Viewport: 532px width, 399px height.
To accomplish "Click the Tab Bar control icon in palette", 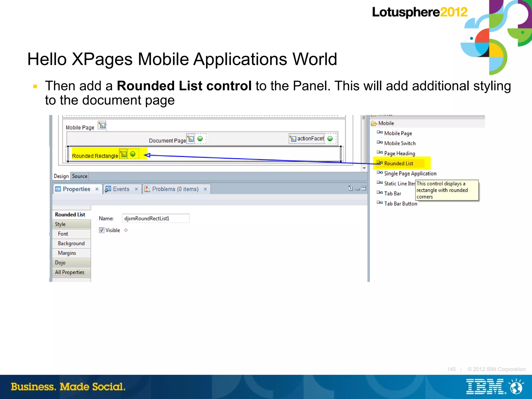I will [x=380, y=193].
